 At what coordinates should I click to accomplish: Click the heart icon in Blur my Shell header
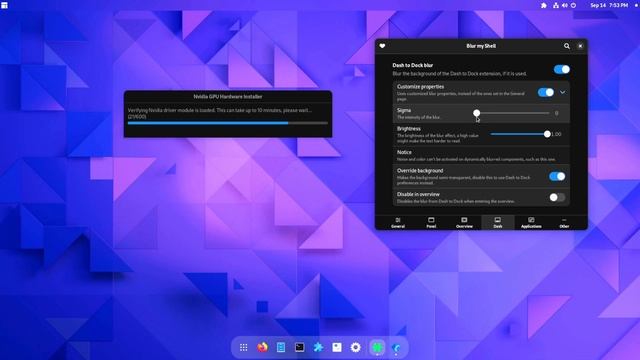(382, 46)
